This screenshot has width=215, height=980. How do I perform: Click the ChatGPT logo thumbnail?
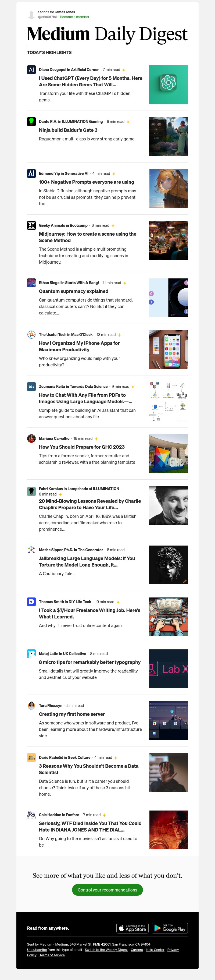click(168, 85)
